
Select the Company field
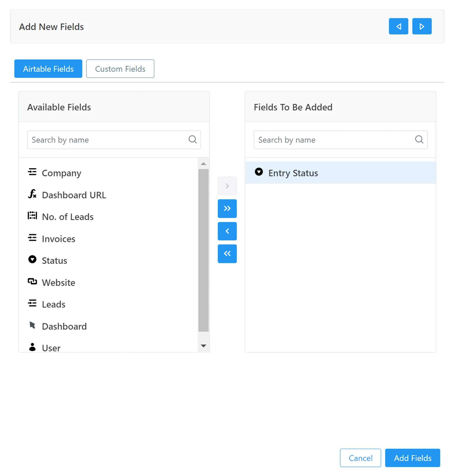click(61, 173)
